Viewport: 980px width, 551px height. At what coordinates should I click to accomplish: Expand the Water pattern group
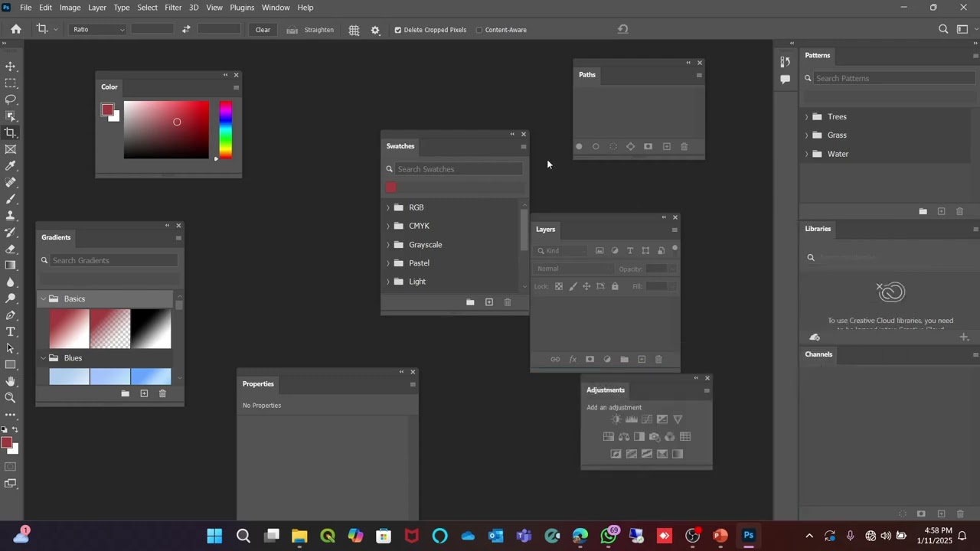coord(806,154)
